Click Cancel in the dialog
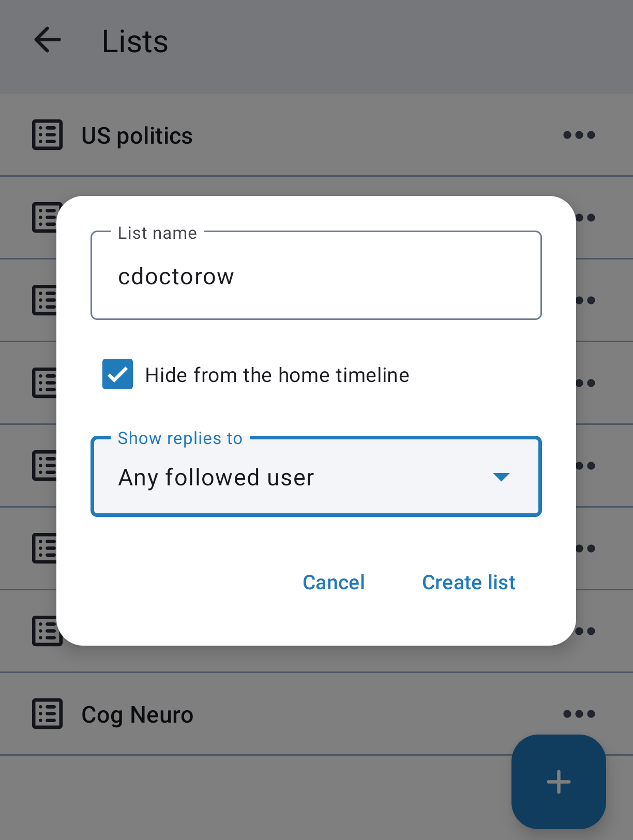This screenshot has width=633, height=840. coord(334,583)
